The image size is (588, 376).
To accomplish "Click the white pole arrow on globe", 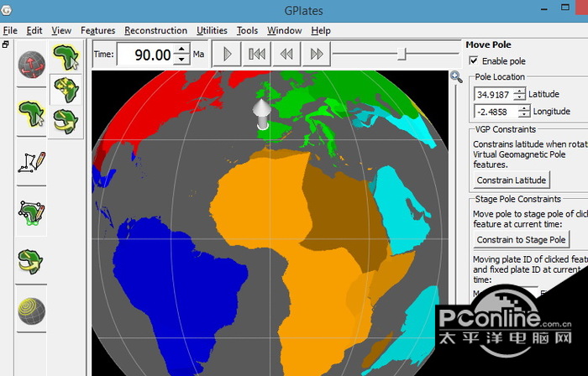I will click(261, 113).
